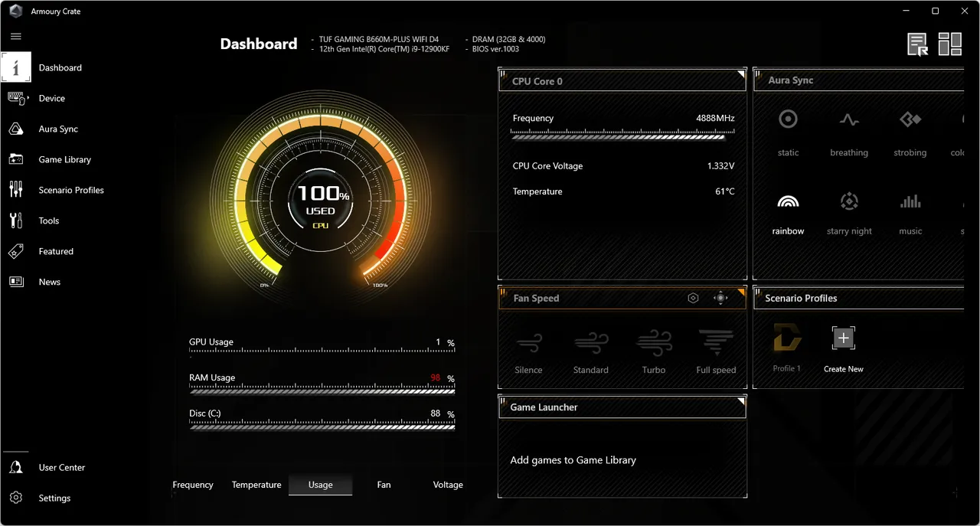Click the '12th Gen Intel(R) Core(TM) i9-12900KF' text

384,49
